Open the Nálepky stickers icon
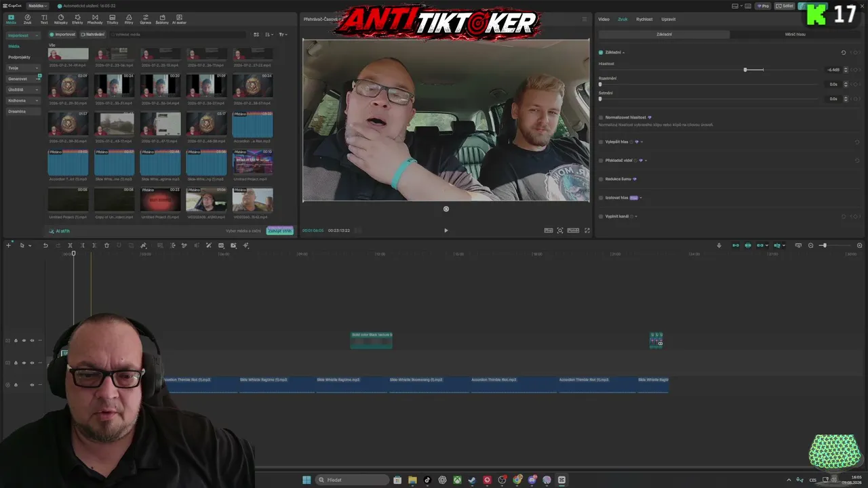Screen dimensions: 868x488 (x=60, y=19)
